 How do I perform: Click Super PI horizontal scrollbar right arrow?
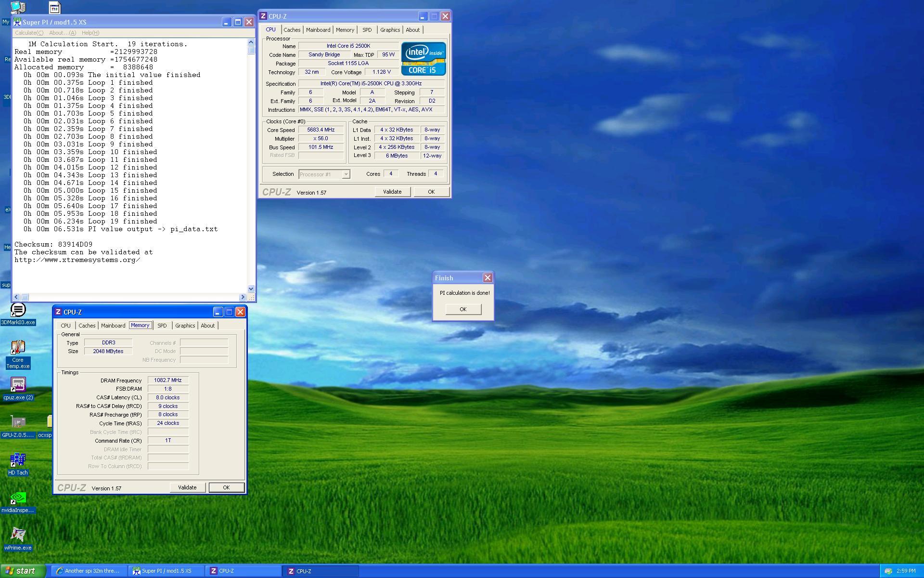point(243,297)
